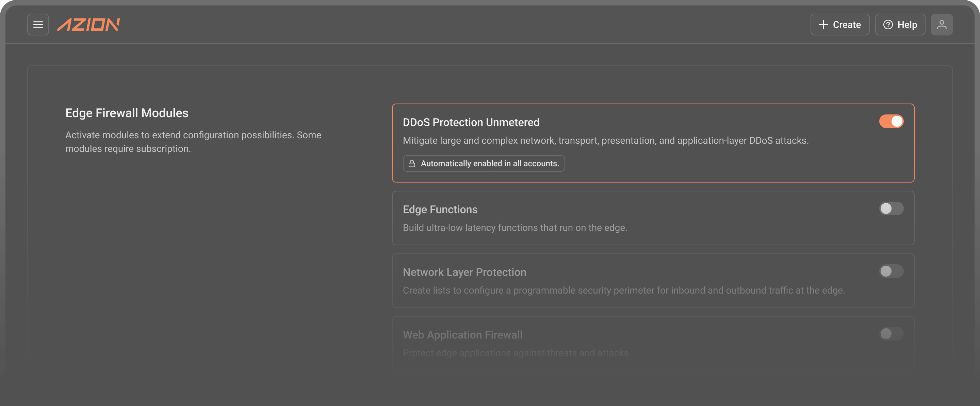Open the hamburger navigation menu
Screen dimensions: 980x406
38,25
